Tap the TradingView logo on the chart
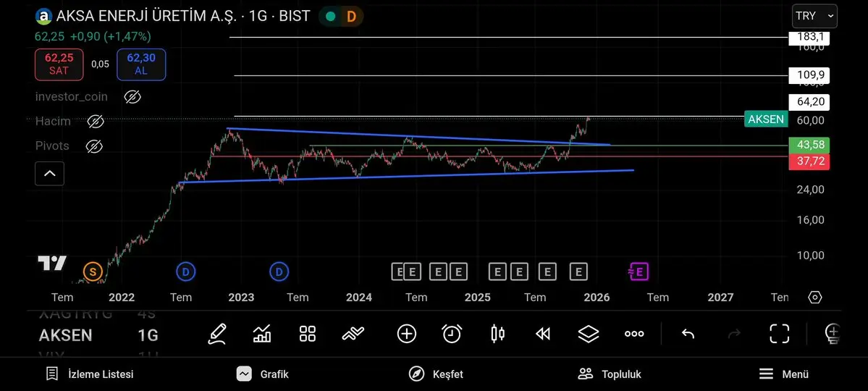 (53, 264)
